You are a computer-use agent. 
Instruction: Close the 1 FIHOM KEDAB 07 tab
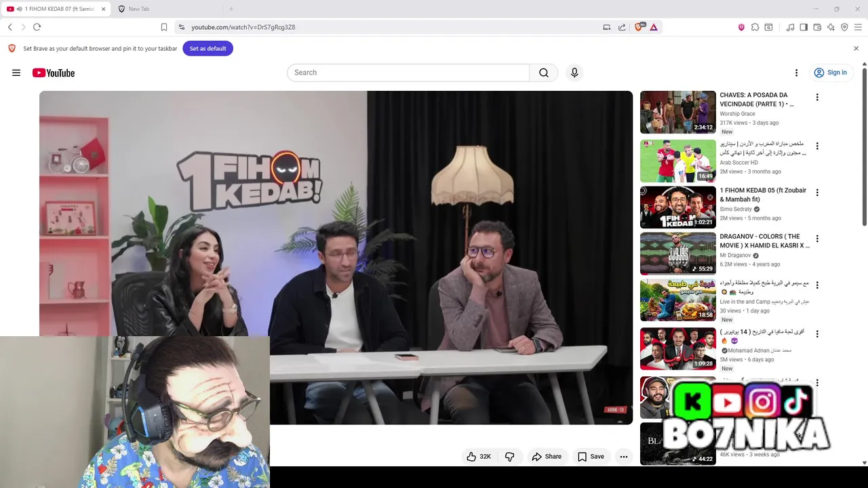pos(104,9)
